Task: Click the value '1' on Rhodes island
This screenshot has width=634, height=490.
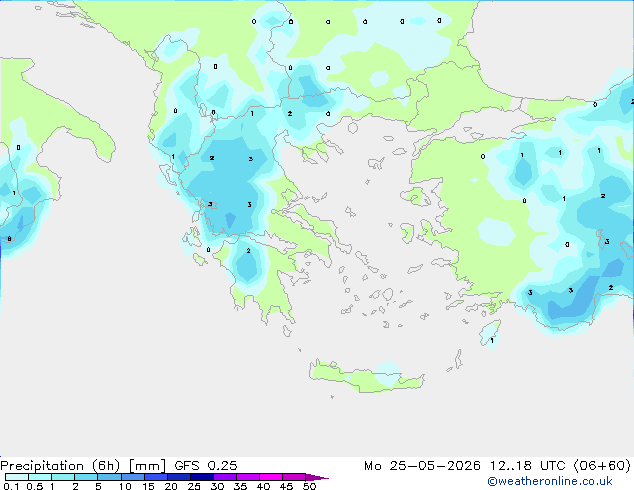Action: point(492,341)
